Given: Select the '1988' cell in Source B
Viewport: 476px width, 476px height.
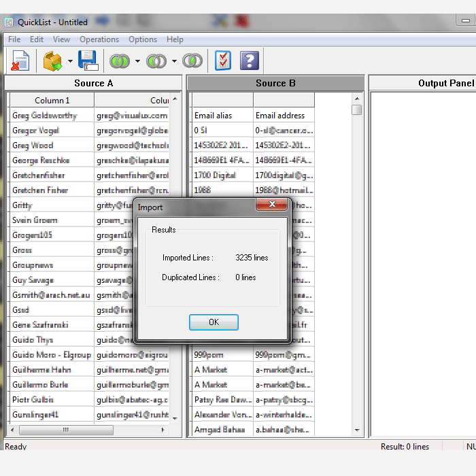Looking at the screenshot, I should [222, 190].
